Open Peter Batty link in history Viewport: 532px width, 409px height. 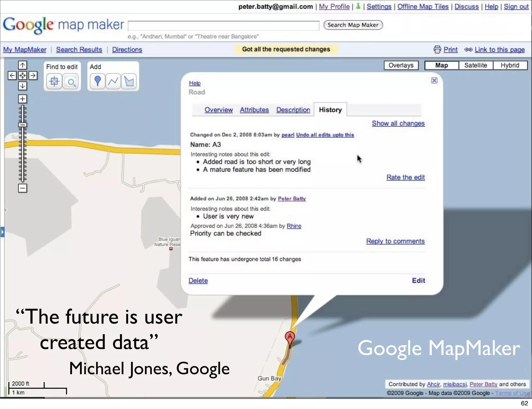[292, 199]
